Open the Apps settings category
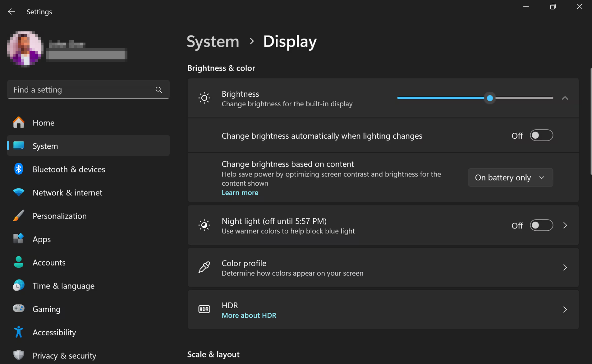The height and width of the screenshot is (364, 592). pos(41,239)
